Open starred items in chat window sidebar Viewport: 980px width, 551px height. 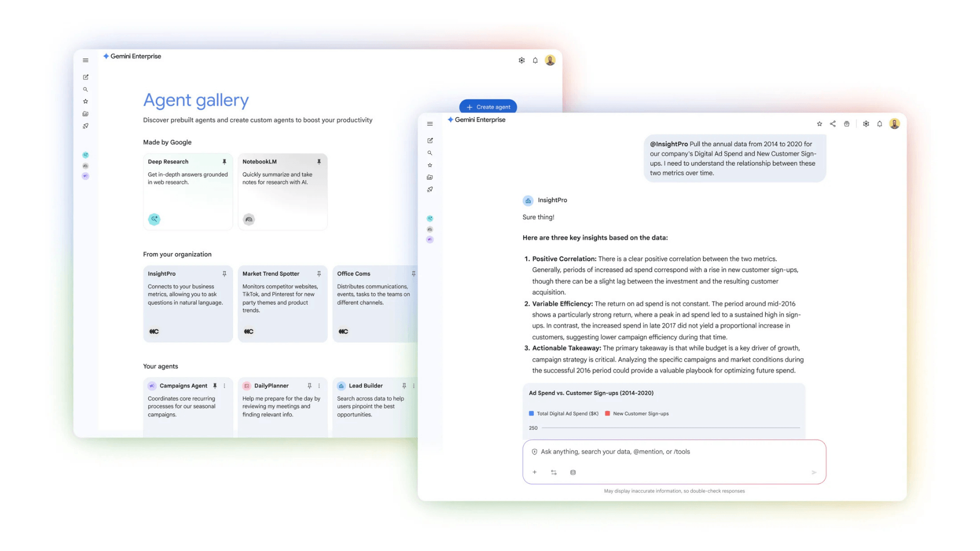430,165
